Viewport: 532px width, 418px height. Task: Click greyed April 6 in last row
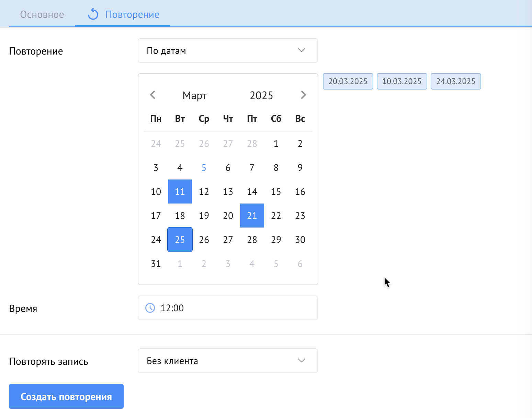point(300,264)
